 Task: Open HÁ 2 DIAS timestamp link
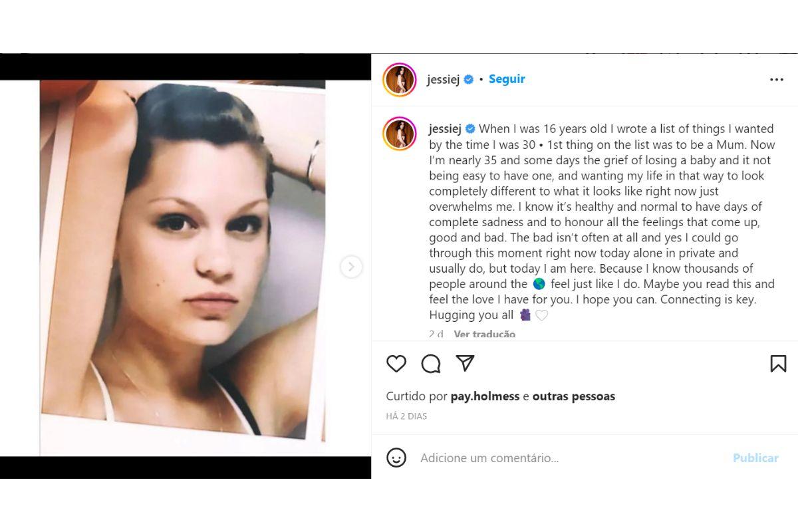[x=406, y=416]
